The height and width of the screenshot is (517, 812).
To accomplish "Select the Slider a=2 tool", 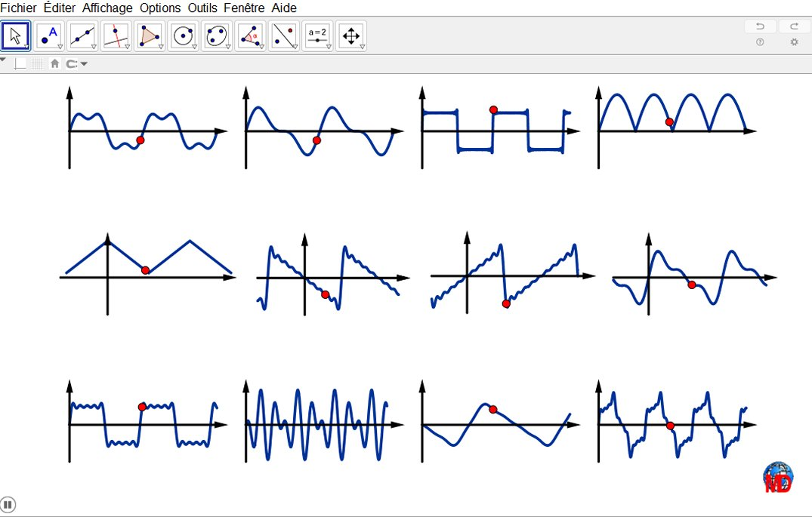I will point(317,35).
